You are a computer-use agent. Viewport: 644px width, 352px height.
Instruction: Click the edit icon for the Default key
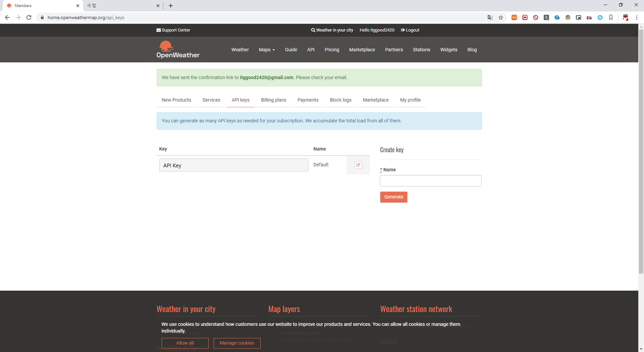(x=358, y=165)
